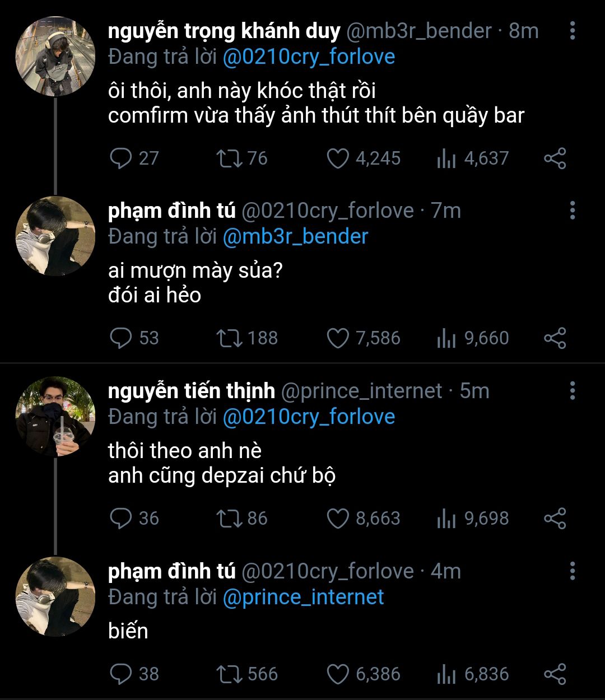Retweet the 'thôi theo anh nè' tweet

229,519
